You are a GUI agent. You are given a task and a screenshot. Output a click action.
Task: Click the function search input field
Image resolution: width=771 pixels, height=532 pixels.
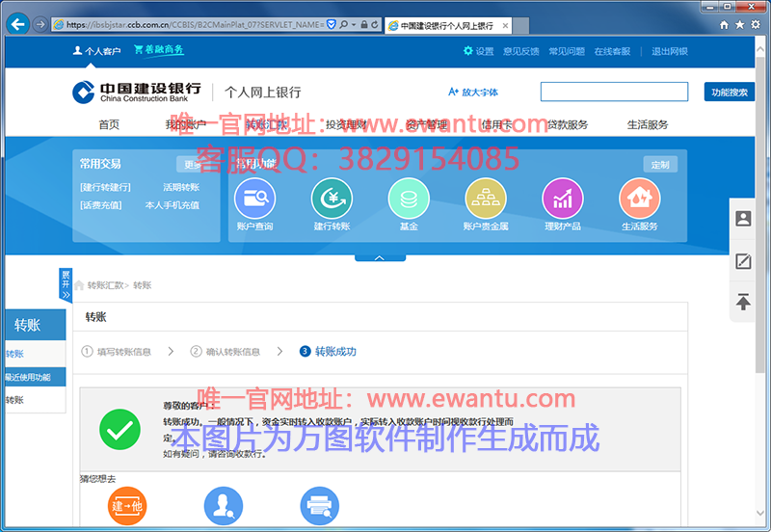pos(614,92)
